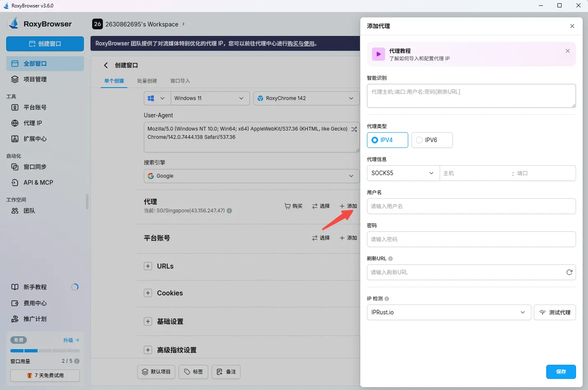Select the IPV4 proxy type
This screenshot has width=588, height=390.
point(387,140)
